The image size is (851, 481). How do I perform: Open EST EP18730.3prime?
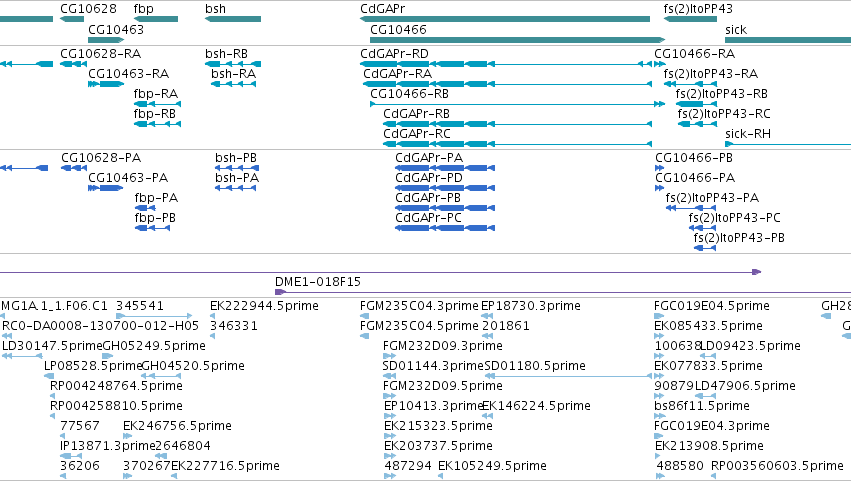point(531,306)
